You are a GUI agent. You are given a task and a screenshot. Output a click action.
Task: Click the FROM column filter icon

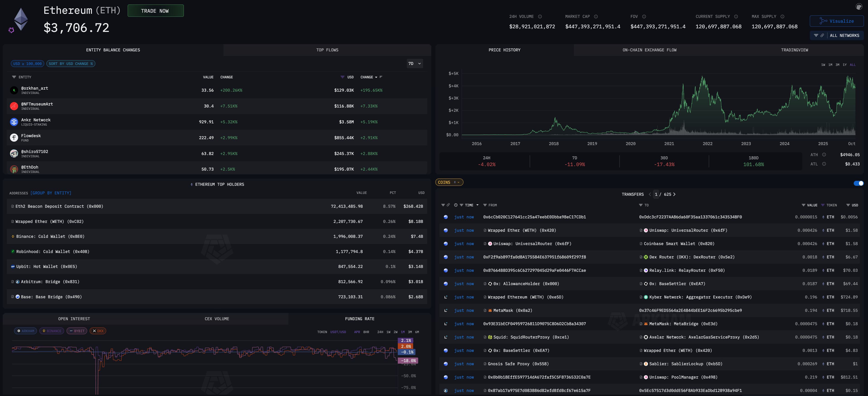485,205
